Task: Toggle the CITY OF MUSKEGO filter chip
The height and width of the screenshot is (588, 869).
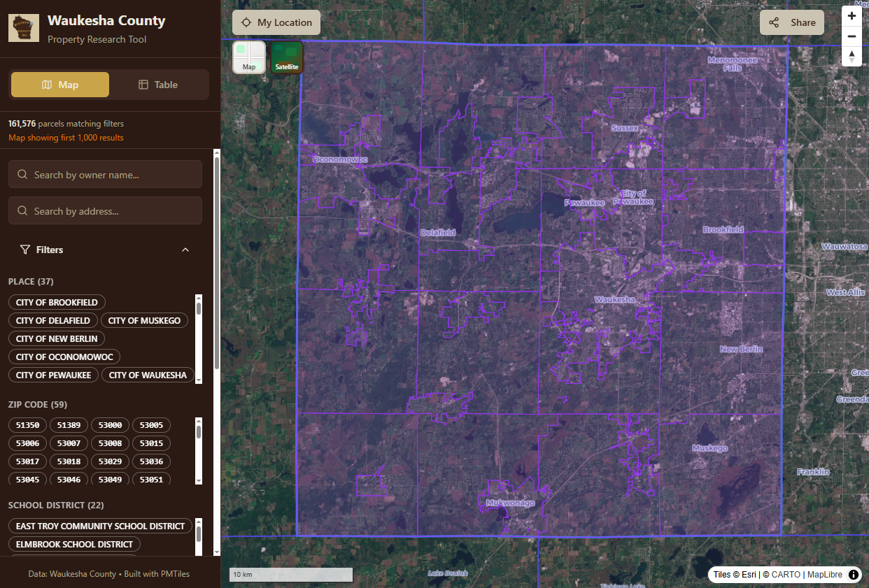Action: [x=144, y=320]
